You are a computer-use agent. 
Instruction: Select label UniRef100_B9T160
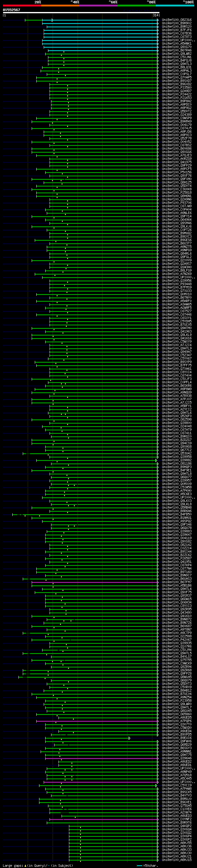pos(177,572)
